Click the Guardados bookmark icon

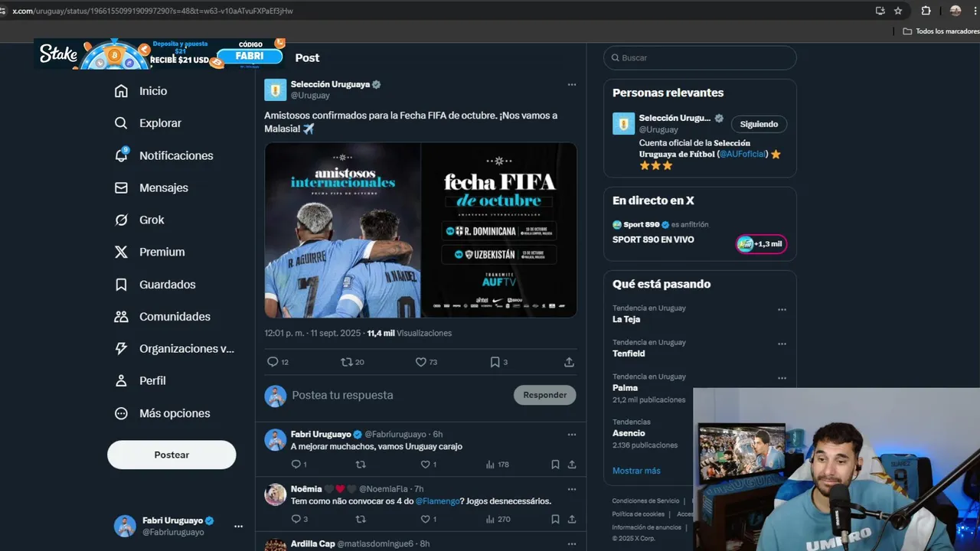tap(121, 285)
